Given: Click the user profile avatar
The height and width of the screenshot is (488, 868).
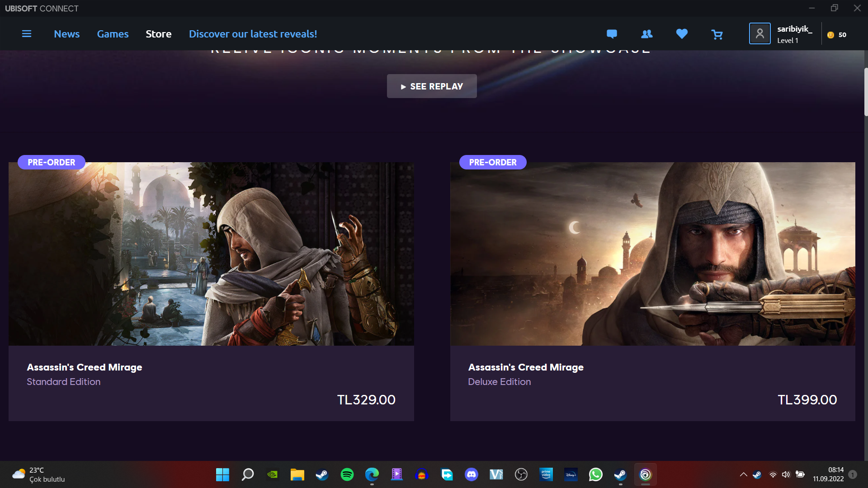Looking at the screenshot, I should tap(759, 34).
